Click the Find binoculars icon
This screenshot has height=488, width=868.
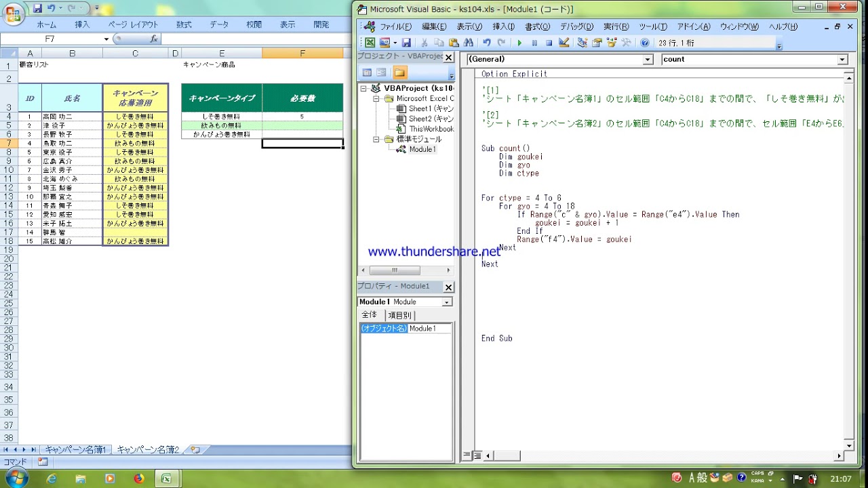(468, 43)
